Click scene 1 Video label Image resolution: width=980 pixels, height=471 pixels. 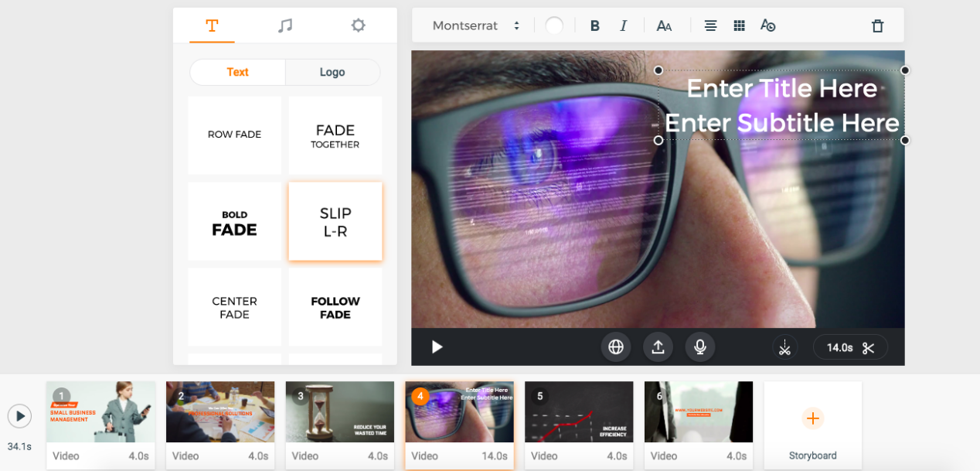pos(66,456)
